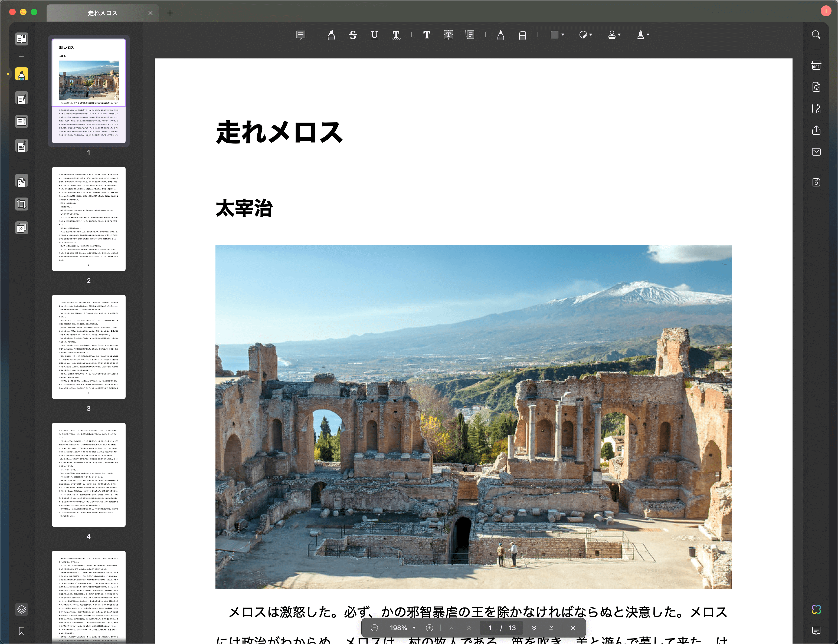Open the Reader mode icon in left sidebar

[21, 39]
